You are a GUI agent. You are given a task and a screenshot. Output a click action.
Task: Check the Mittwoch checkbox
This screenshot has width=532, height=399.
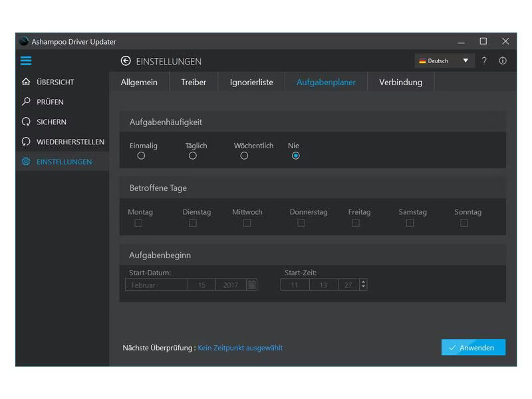point(247,223)
